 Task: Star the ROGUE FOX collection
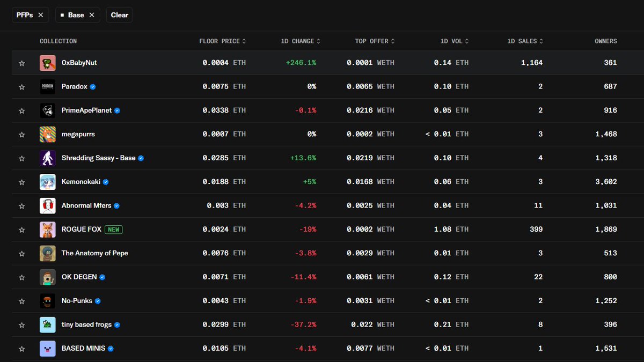point(22,230)
